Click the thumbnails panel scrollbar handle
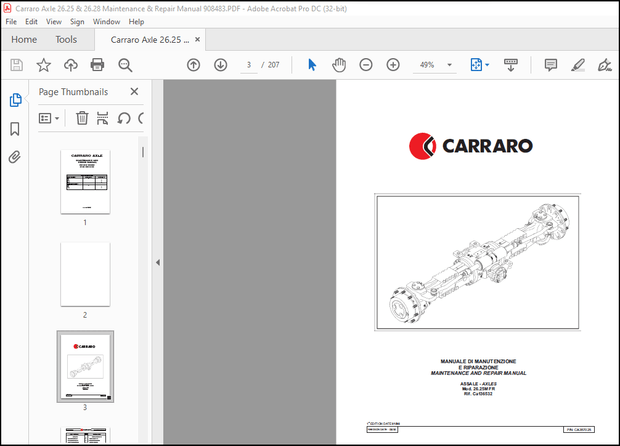 point(143,152)
